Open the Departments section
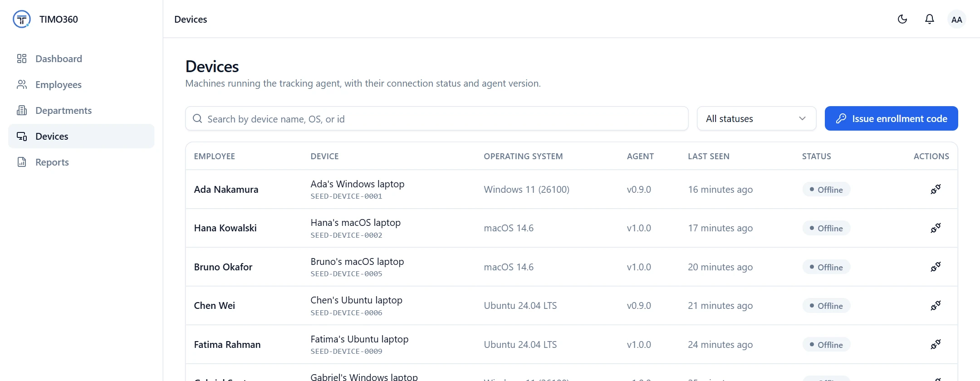This screenshot has height=381, width=980. click(x=81, y=110)
